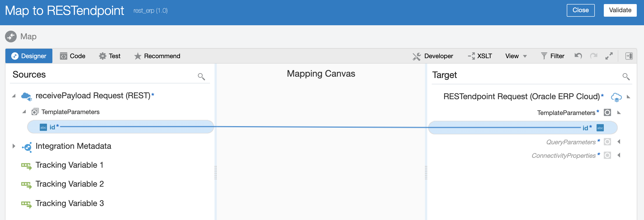Expand the QueryParameters target node
The width and height of the screenshot is (644, 220).
(x=619, y=142)
